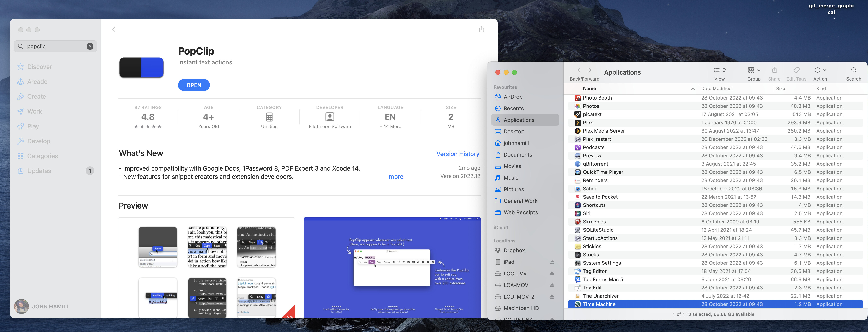This screenshot has height=332, width=868.
Task: Click Finder Search icon
Action: click(x=854, y=70)
